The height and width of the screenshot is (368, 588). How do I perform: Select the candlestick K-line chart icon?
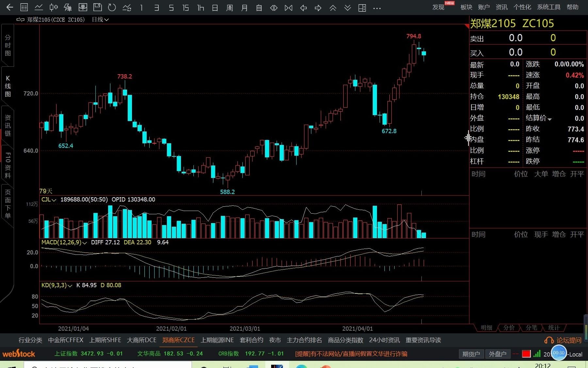54,7
